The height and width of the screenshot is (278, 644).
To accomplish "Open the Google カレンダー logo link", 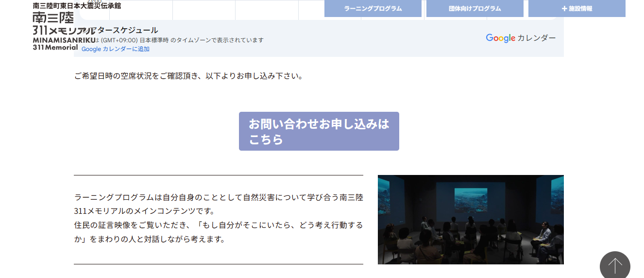I will coord(521,38).
